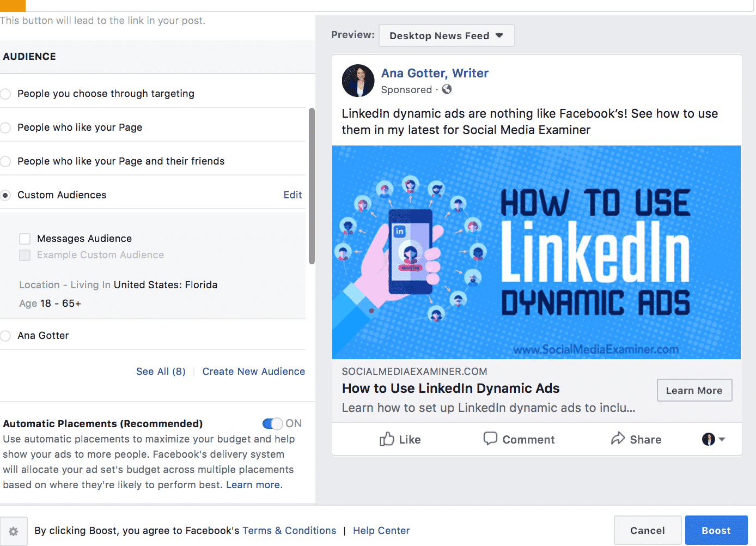This screenshot has width=756, height=546.
Task: Check the Messages Audience checkbox
Action: pyautogui.click(x=25, y=239)
